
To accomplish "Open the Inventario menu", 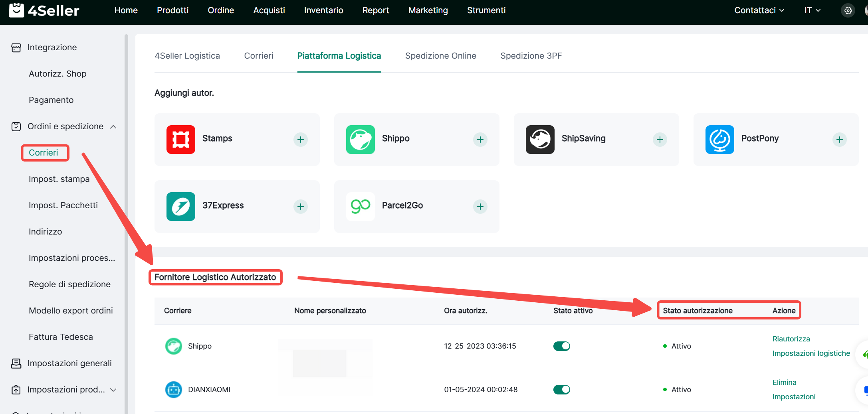I will click(x=323, y=10).
